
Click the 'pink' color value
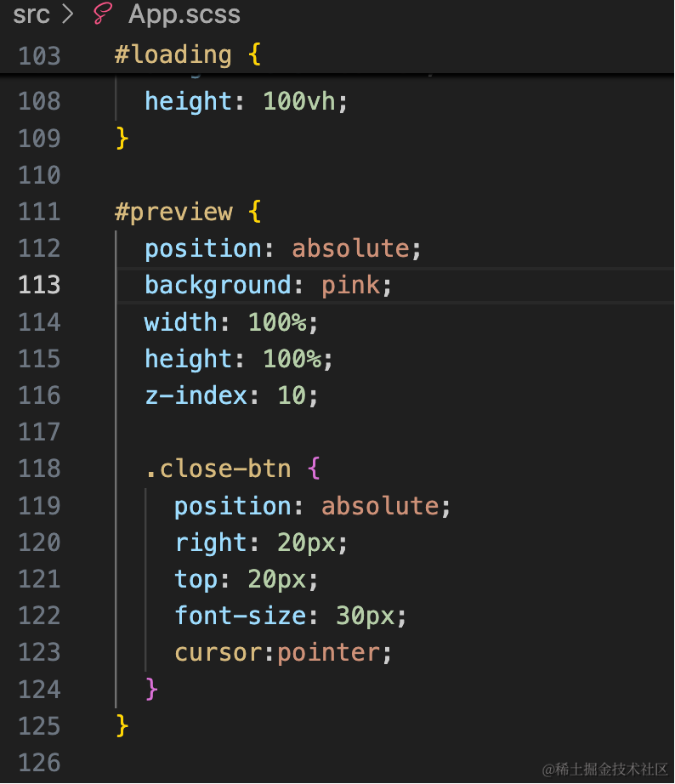[x=350, y=286]
